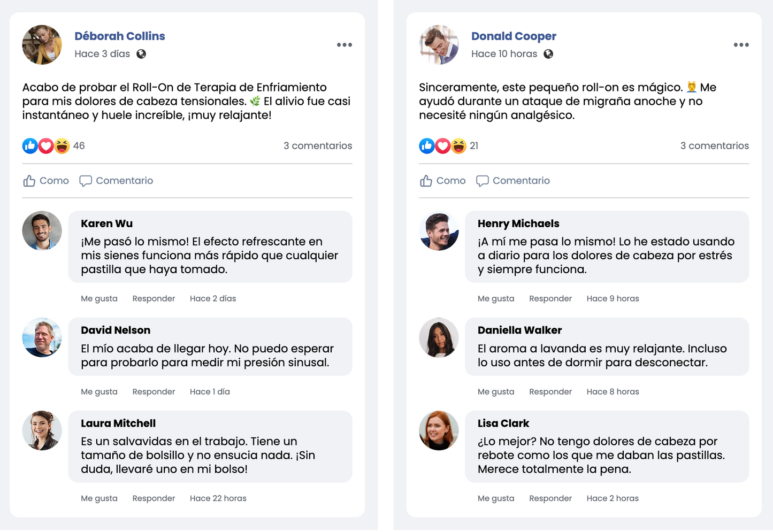Click the Comentario button under Déborah's post
The height and width of the screenshot is (532, 773).
(116, 181)
